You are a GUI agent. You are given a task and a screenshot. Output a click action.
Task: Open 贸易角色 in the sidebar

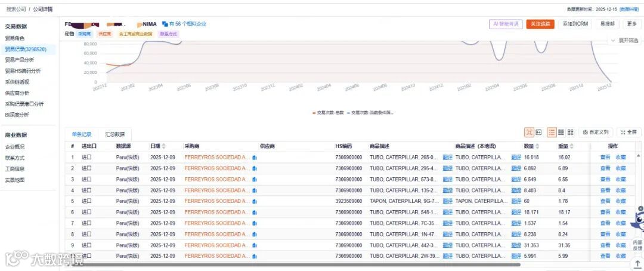coord(14,38)
